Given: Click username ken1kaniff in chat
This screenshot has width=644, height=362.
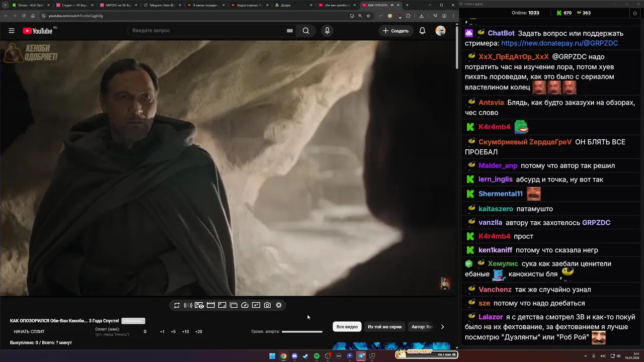Looking at the screenshot, I should pos(495,250).
